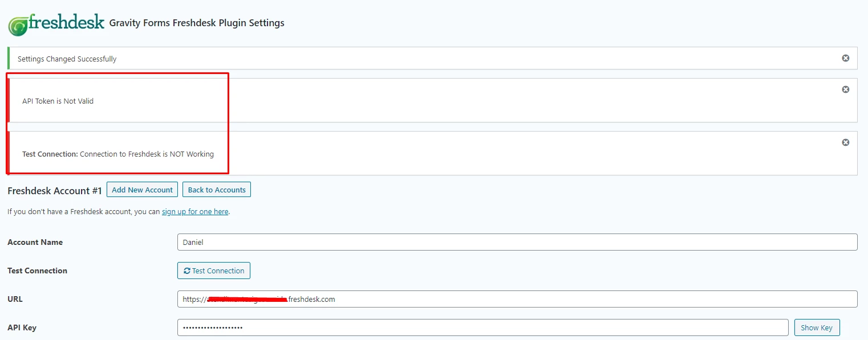Open the sign up for one here link
Viewport: 868px width, 340px height.
(195, 211)
